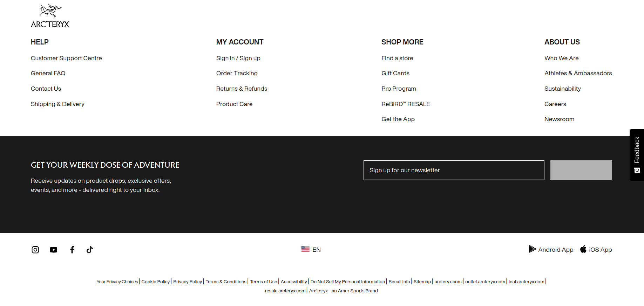The height and width of the screenshot is (306, 644).
Task: Open Athletes & Ambassadors page
Action: tap(578, 73)
